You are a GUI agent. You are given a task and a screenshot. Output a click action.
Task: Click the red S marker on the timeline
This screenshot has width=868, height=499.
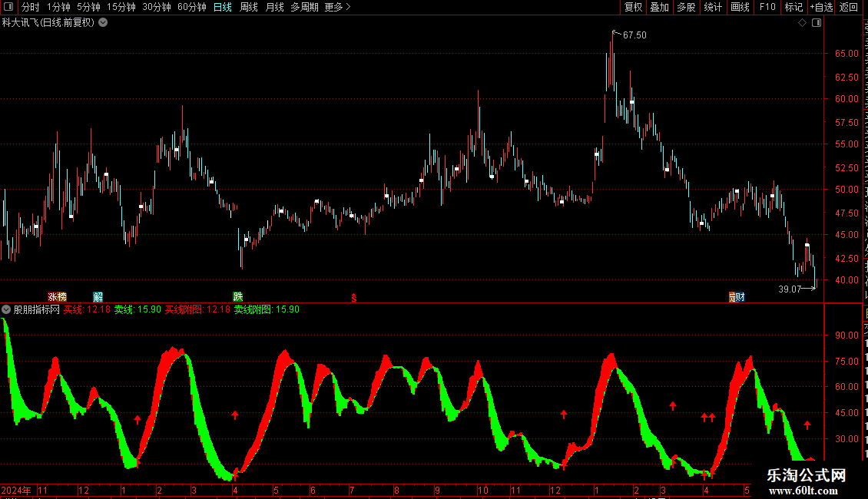tap(354, 298)
